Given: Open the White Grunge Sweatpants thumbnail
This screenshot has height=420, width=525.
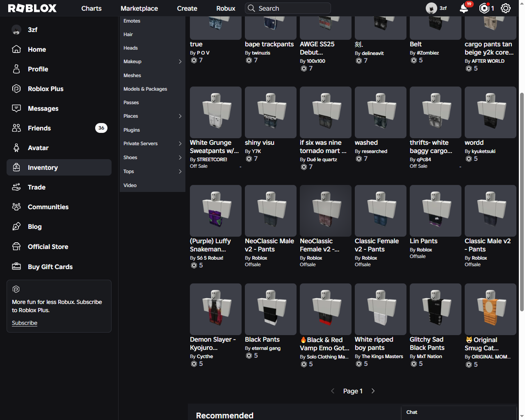Looking at the screenshot, I should [216, 112].
